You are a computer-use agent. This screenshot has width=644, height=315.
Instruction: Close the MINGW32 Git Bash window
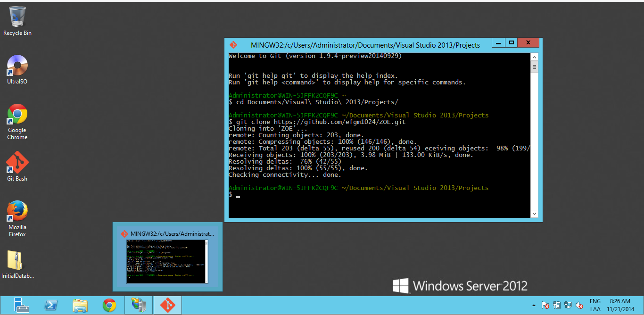coord(528,43)
